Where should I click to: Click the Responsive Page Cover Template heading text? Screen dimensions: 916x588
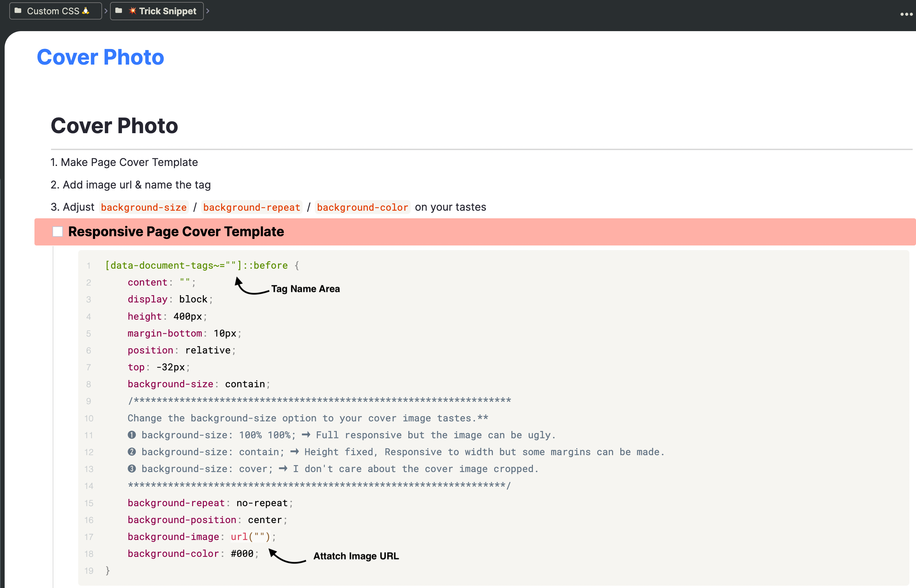pos(176,232)
